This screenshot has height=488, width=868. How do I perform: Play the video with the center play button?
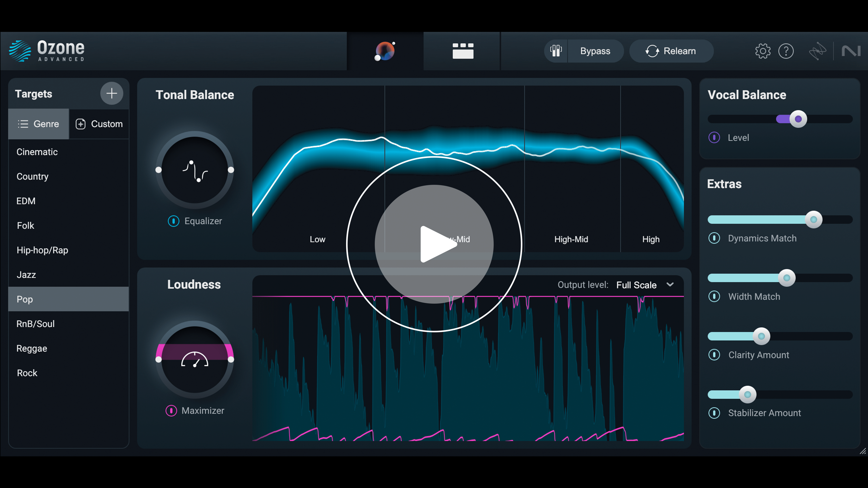click(x=434, y=244)
